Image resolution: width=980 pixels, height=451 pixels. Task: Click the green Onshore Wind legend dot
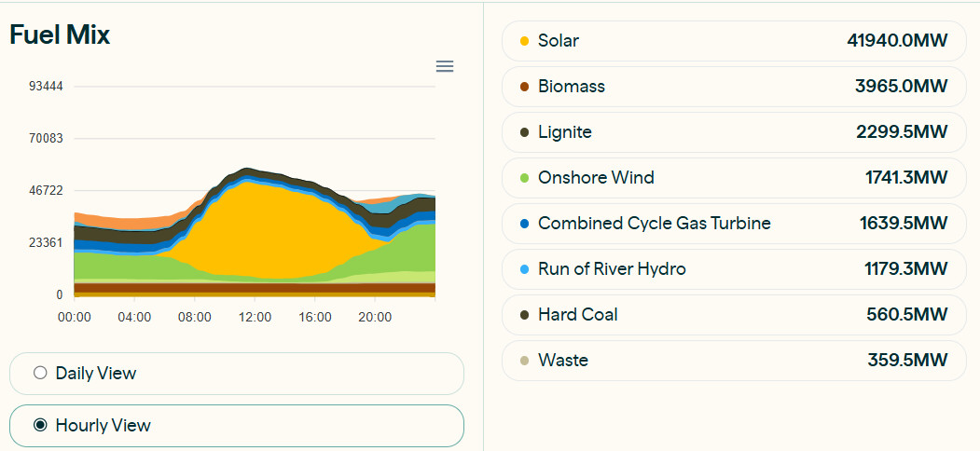click(524, 178)
